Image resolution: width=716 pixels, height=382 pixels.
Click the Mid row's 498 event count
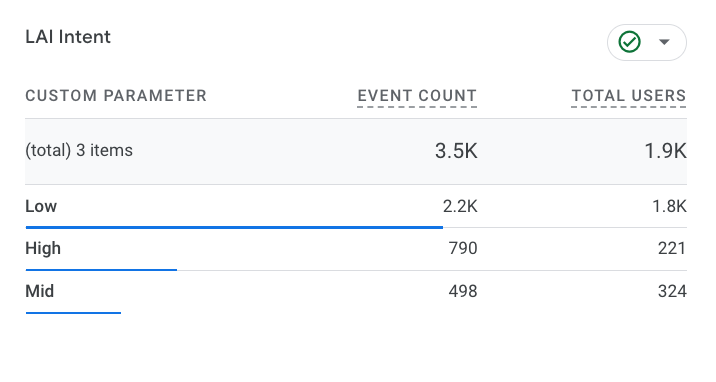463,291
